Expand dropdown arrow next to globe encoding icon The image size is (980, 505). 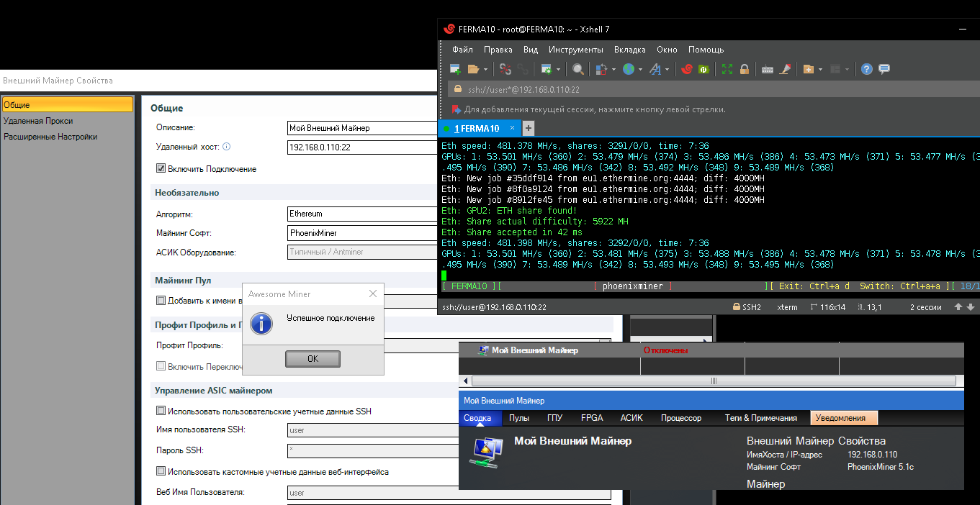pos(640,70)
